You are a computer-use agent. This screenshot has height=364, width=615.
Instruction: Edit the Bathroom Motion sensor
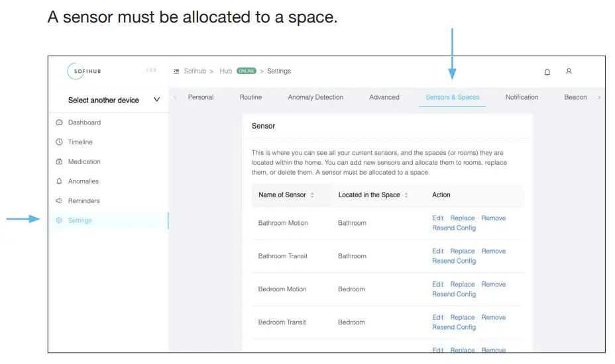(437, 218)
